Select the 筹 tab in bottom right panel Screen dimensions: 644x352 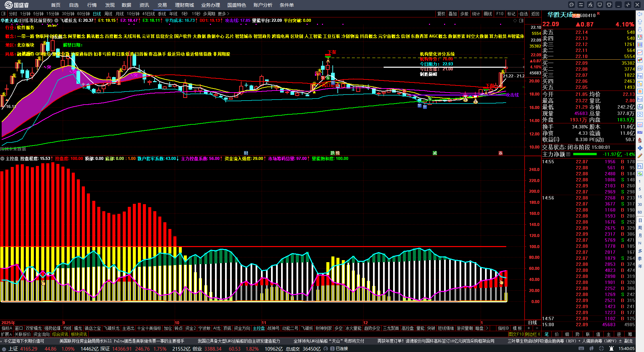(630, 334)
